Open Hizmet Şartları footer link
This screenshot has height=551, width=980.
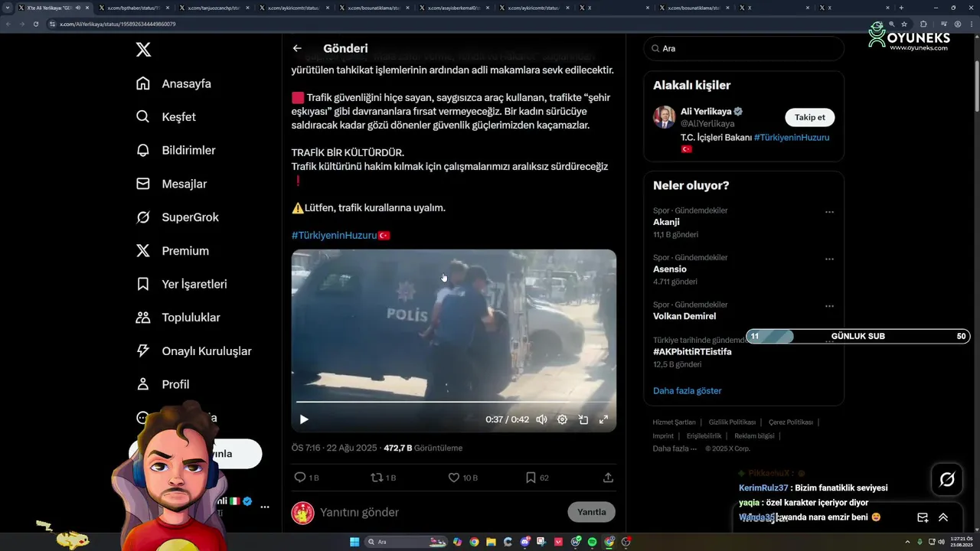pyautogui.click(x=674, y=422)
